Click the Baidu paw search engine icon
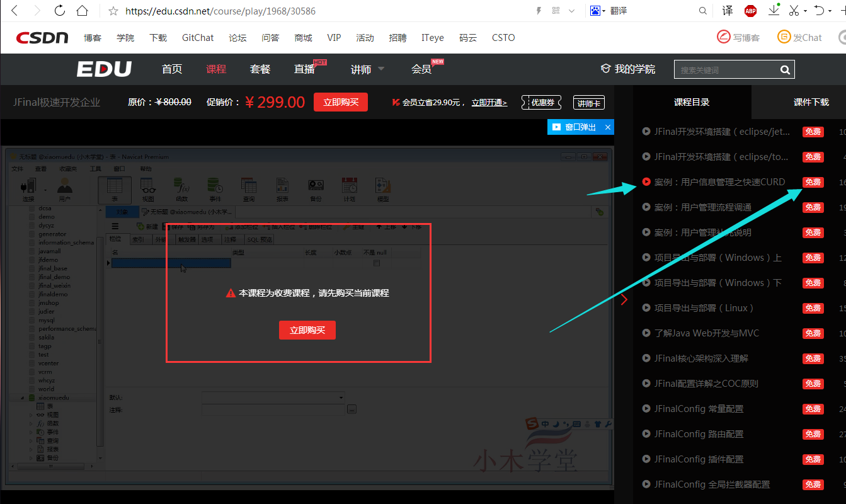 point(595,11)
